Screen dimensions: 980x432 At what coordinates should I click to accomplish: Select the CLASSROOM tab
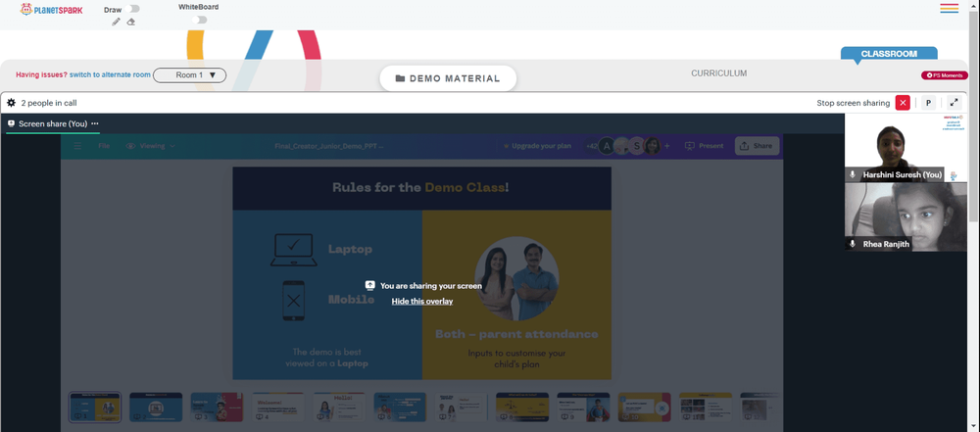(889, 54)
